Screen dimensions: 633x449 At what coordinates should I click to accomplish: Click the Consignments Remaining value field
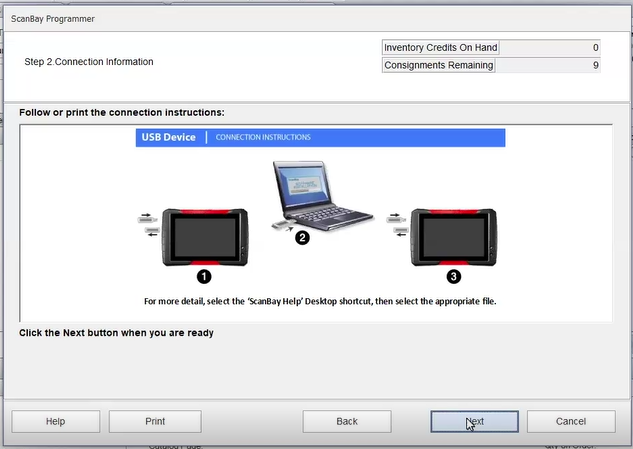(548, 65)
